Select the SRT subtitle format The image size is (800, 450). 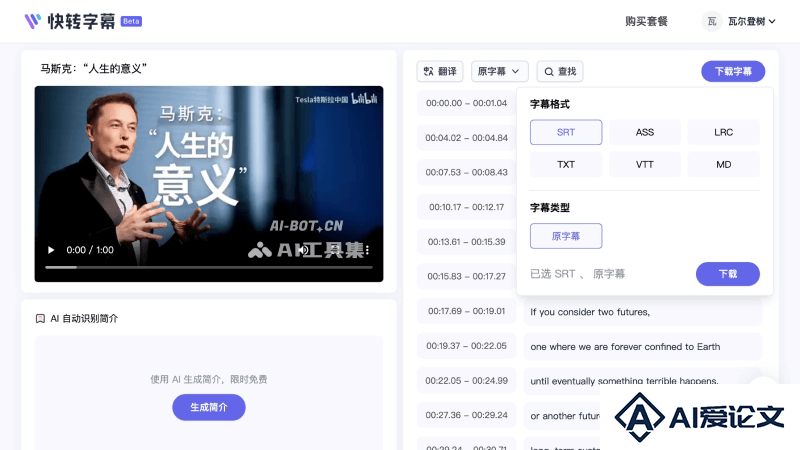[x=566, y=132]
